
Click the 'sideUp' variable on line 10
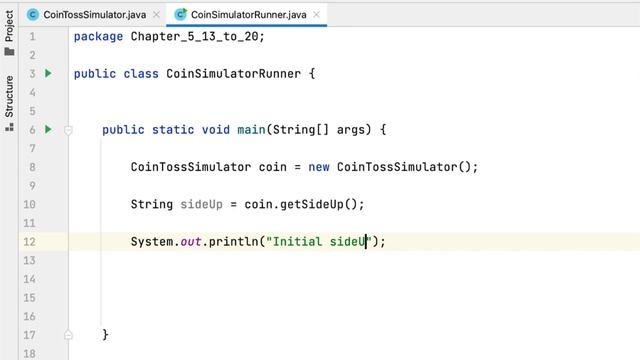202,204
